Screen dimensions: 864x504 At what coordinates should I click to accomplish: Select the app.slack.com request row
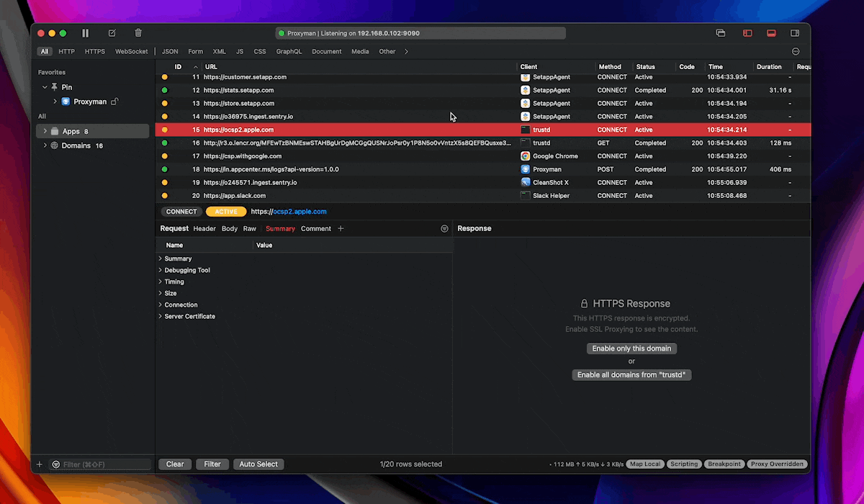(482, 196)
